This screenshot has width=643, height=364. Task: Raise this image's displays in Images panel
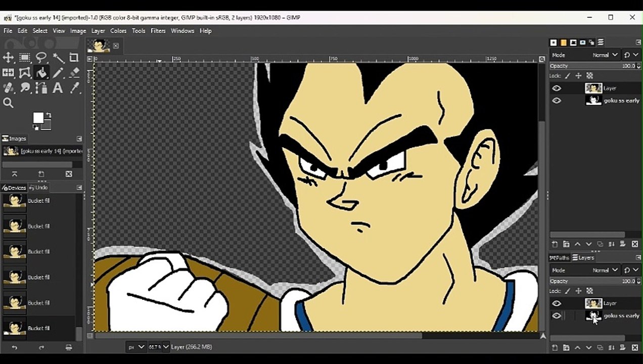(x=14, y=174)
